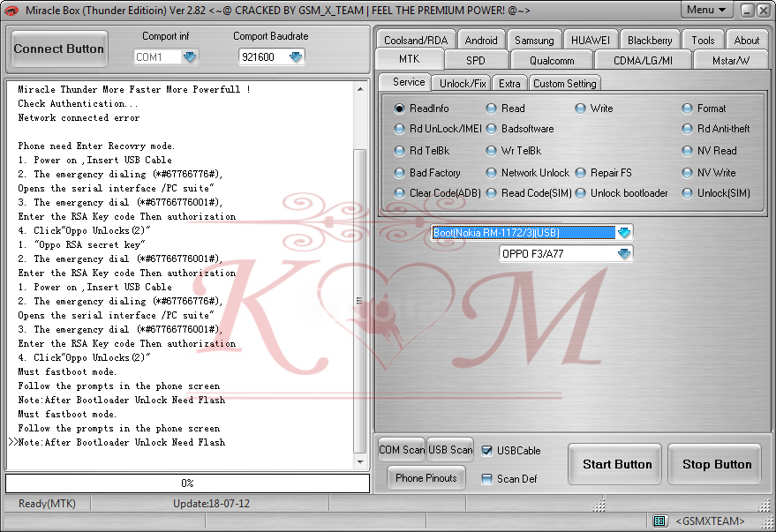Screen dimensions: 776x532
Task: Open Phone Pinouts
Action: pyautogui.click(x=426, y=478)
